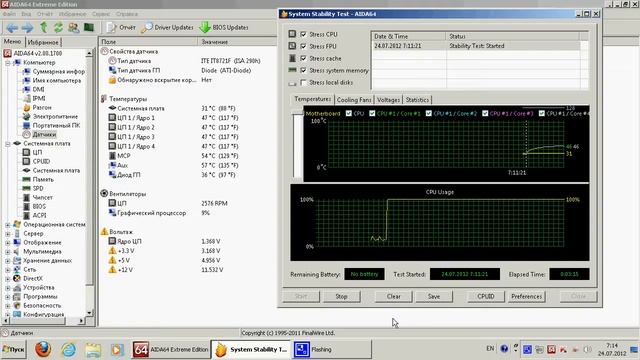
Task: Click the green monitor toolbar icon
Action: tap(89, 27)
